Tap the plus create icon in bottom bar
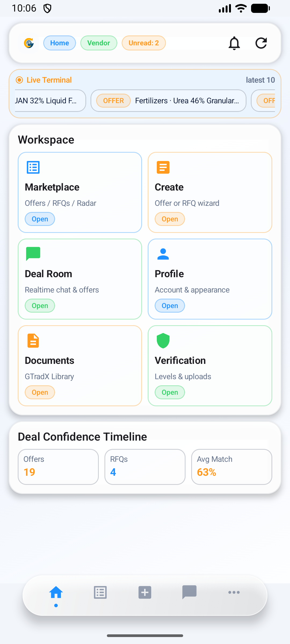Screen dimensions: 290x644 click(145, 592)
